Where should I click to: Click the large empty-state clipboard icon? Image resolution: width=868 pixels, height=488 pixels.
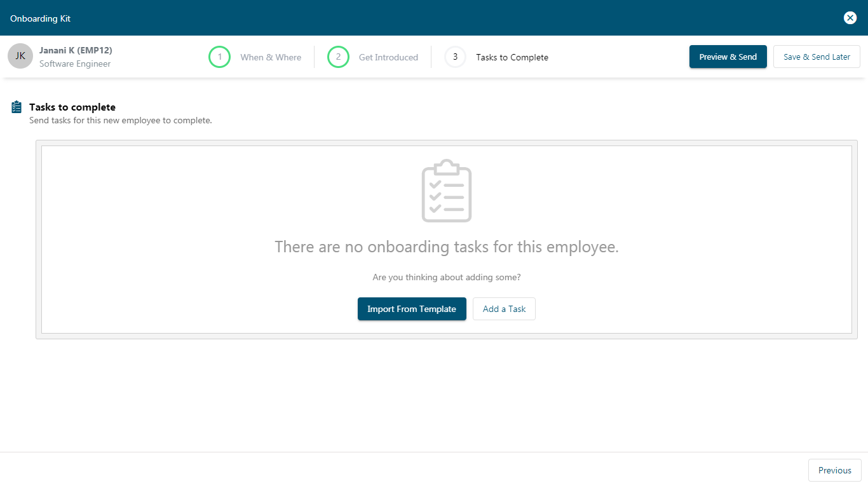coord(447,191)
